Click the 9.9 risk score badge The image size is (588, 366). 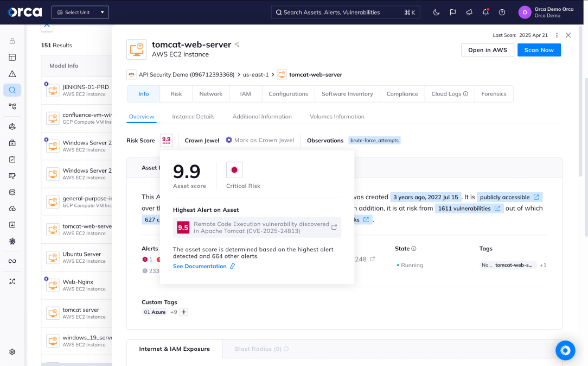[166, 141]
